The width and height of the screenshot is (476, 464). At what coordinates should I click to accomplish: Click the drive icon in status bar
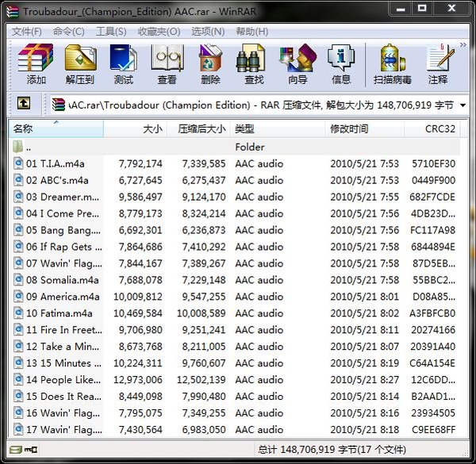point(15,450)
